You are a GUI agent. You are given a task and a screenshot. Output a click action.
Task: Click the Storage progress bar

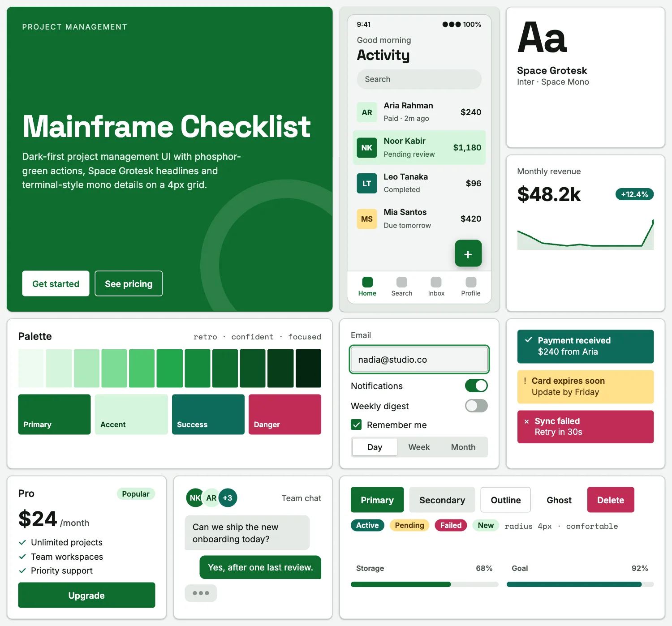click(424, 584)
